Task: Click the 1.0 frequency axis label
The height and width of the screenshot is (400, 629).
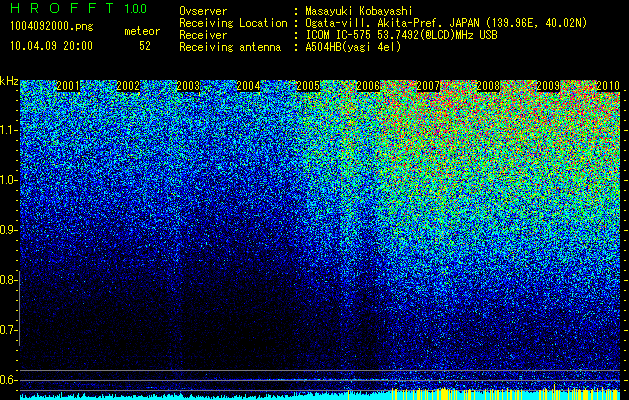Action: [x=9, y=181]
